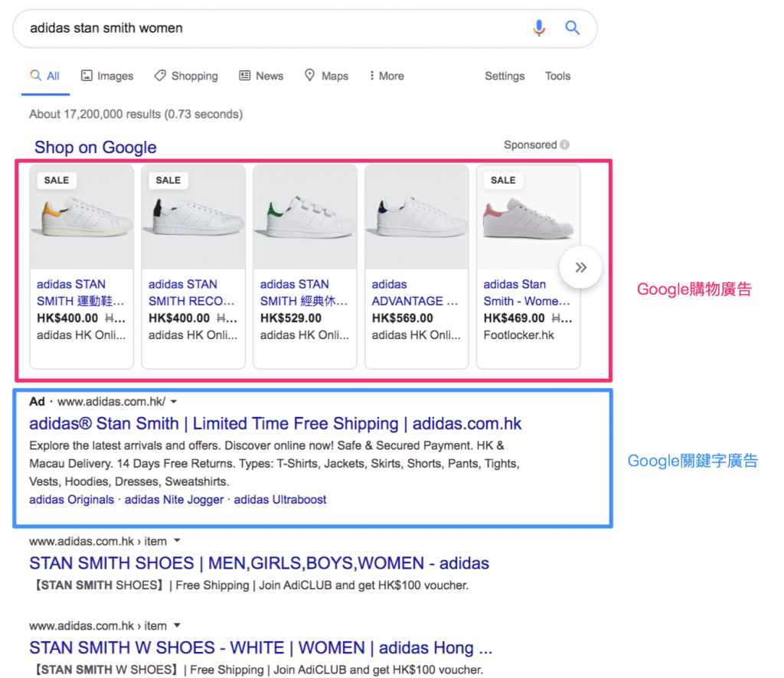This screenshot has height=678, width=784.
Task: Expand the dropdown arrow beside the first organic result URL
Action: 177,540
